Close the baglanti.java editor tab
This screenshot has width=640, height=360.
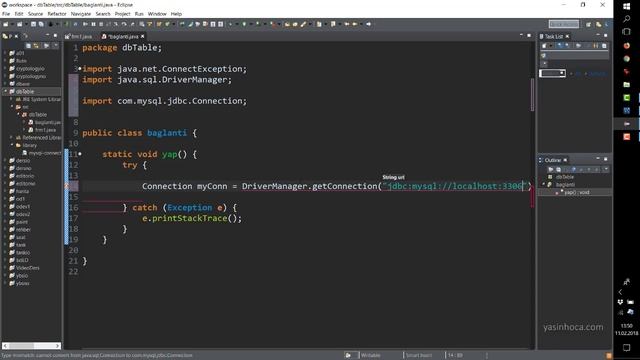142,36
